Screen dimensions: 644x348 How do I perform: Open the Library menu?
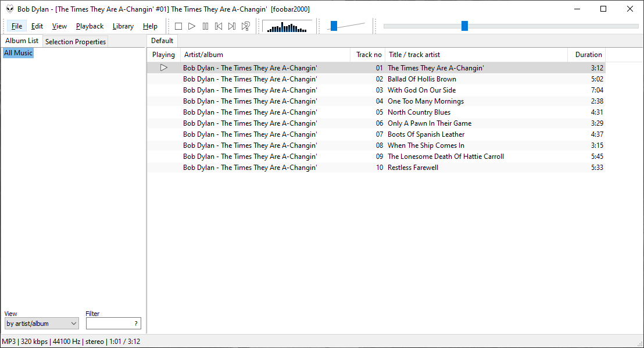pos(123,26)
